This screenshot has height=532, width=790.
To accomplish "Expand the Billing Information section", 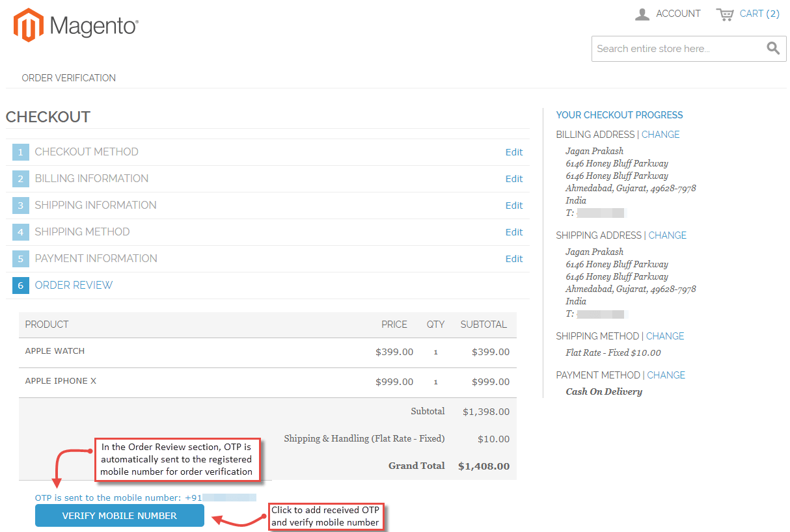I will coord(91,178).
